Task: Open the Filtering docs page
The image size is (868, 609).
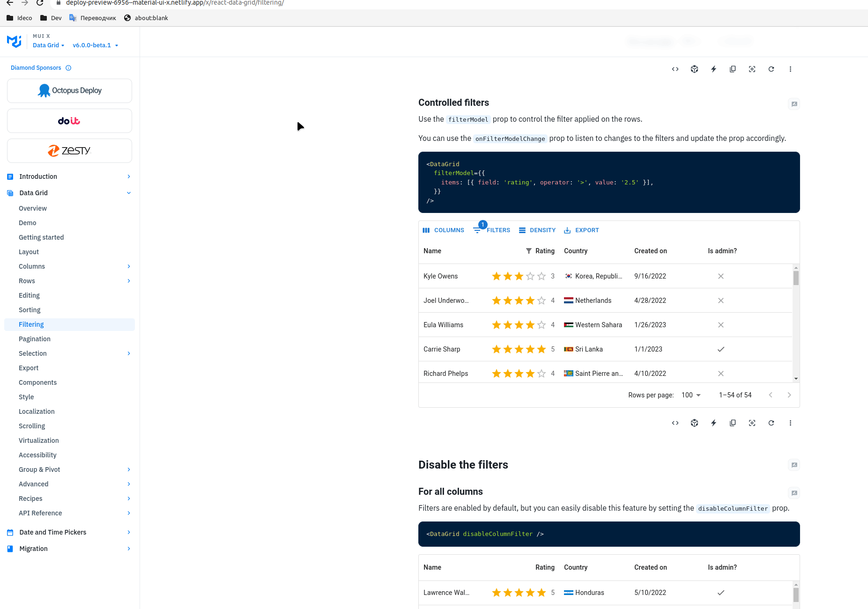Action: (69, 324)
